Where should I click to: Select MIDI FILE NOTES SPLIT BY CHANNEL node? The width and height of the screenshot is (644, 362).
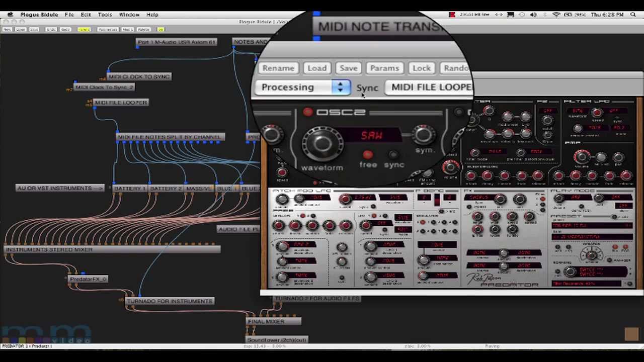click(x=170, y=137)
